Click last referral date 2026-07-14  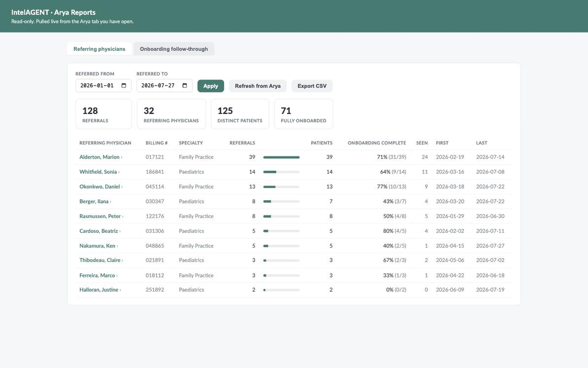pyautogui.click(x=490, y=157)
